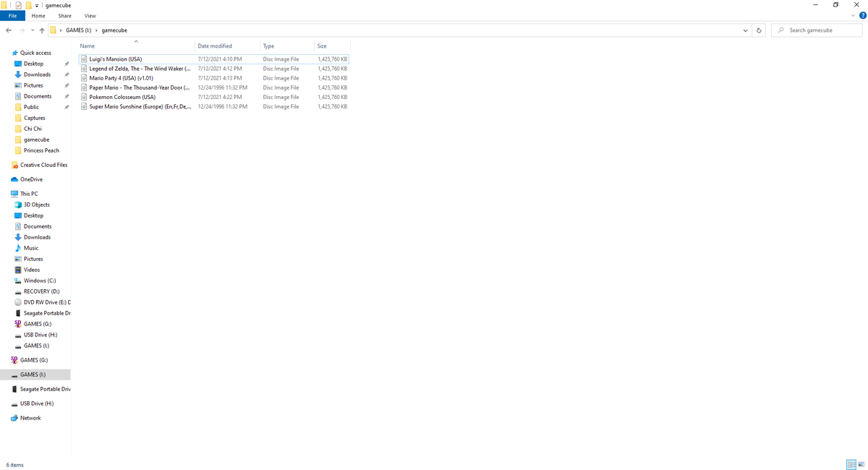
Task: Click the pin icon next to Downloads
Action: pos(67,74)
